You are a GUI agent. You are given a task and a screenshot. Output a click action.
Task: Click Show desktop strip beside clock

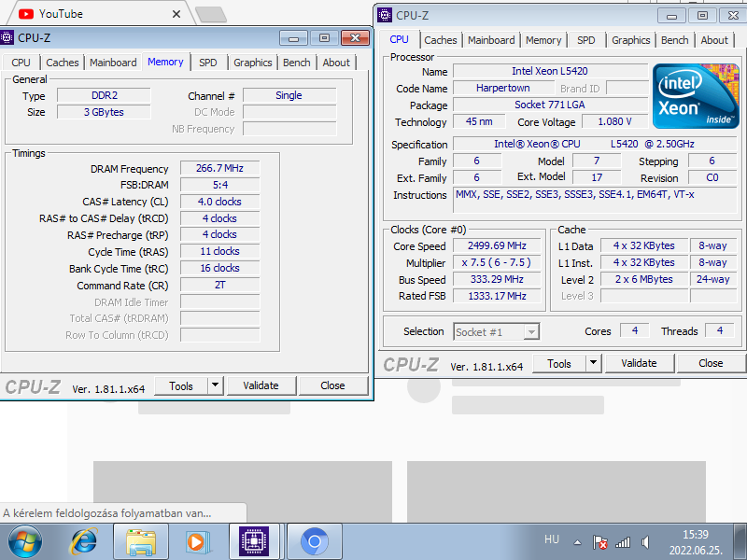pos(740,542)
